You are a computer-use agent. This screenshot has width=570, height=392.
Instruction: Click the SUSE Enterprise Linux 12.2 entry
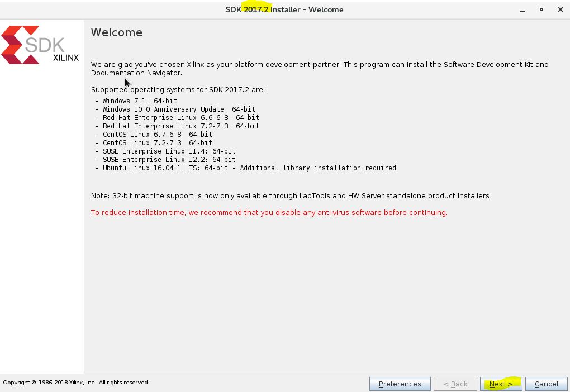(165, 159)
